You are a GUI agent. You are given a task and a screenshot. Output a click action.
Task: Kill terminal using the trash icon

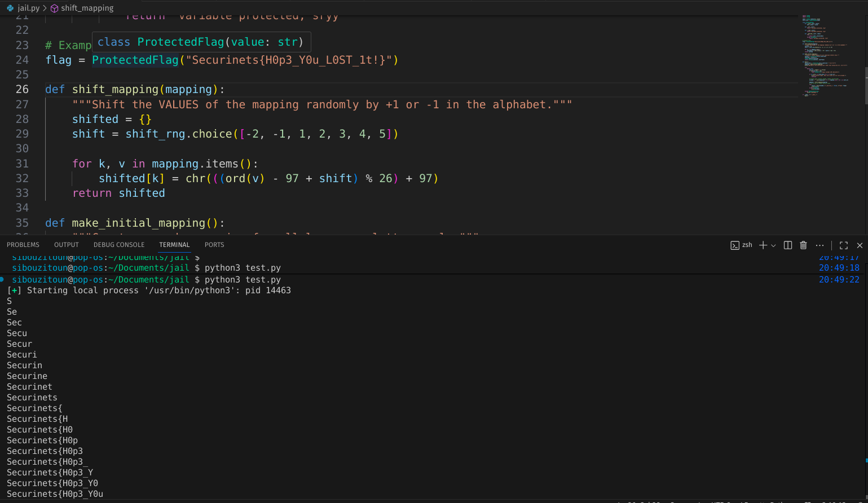804,245
